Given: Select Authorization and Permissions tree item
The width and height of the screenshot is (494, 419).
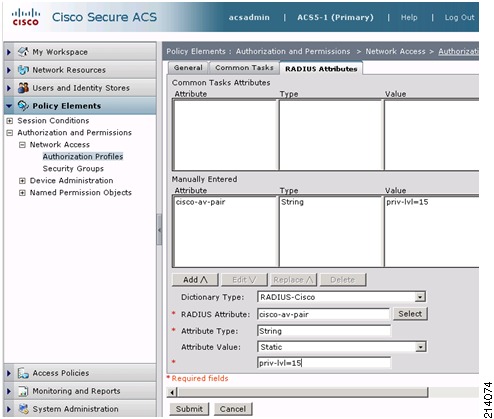Looking at the screenshot, I should [x=74, y=132].
